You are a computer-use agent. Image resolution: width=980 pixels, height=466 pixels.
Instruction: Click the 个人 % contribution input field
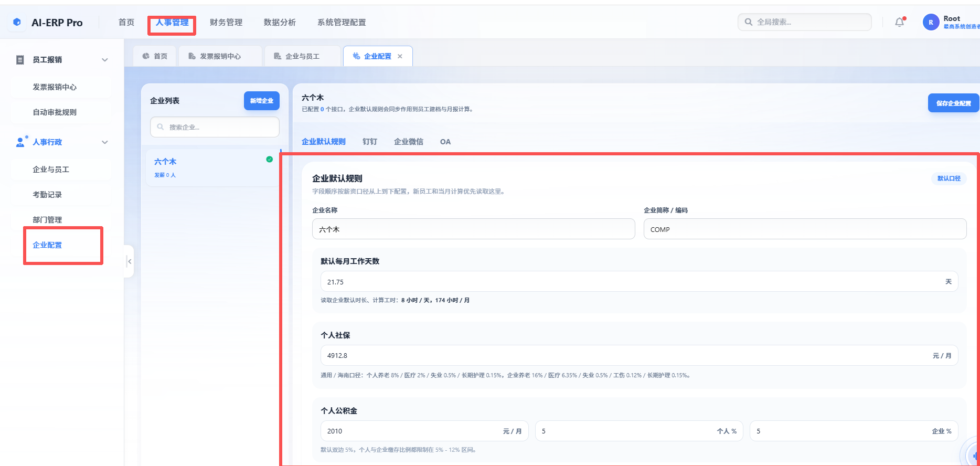pyautogui.click(x=639, y=431)
